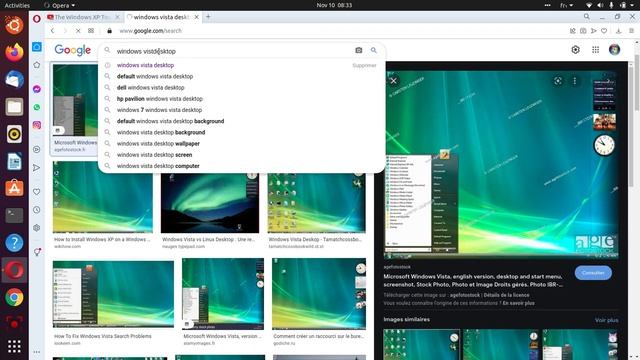Screen dimensions: 640x360
Task: Open Opera easy setup menu icon
Action: 631,31
